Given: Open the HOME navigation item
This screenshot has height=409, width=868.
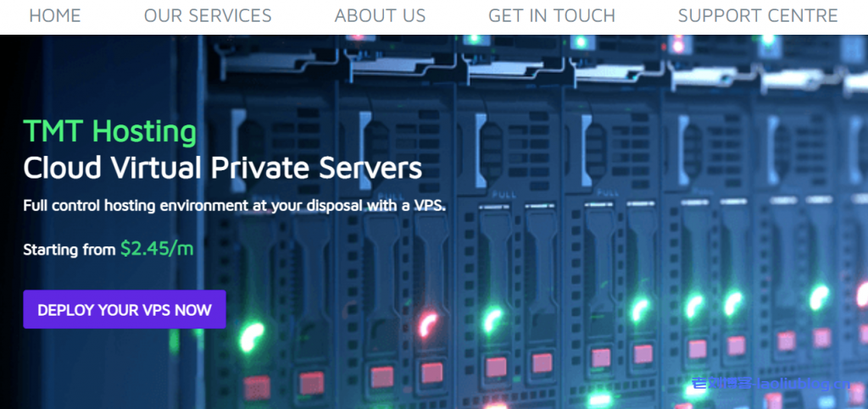Looking at the screenshot, I should [x=55, y=15].
